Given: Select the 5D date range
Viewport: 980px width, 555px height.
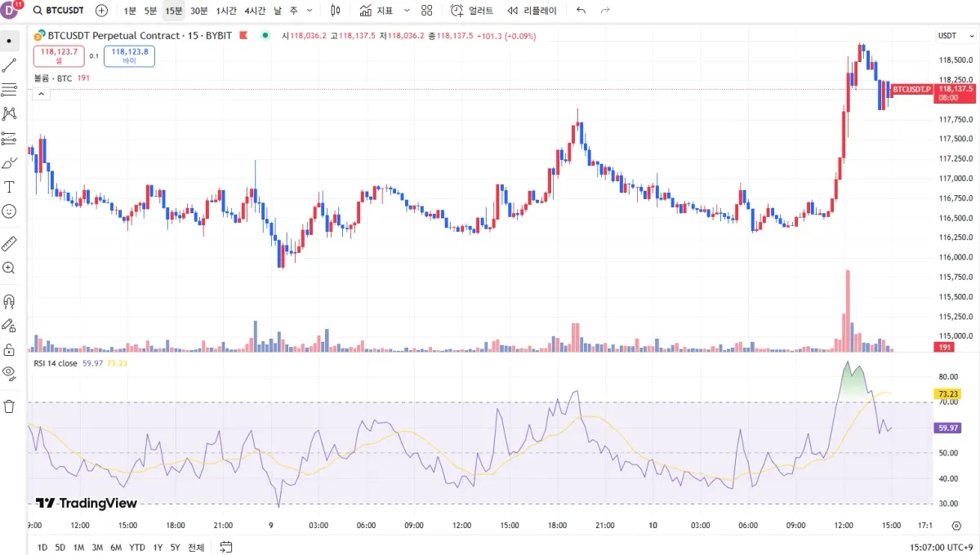Looking at the screenshot, I should pos(60,547).
